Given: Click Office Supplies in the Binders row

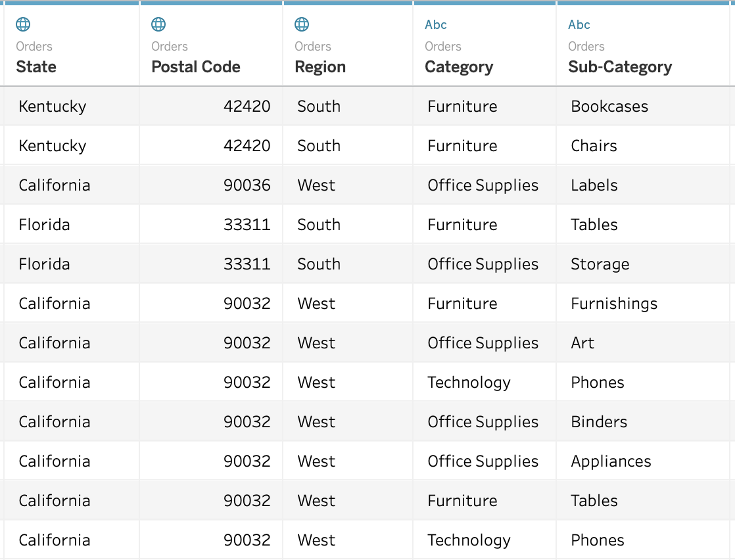Looking at the screenshot, I should [483, 422].
